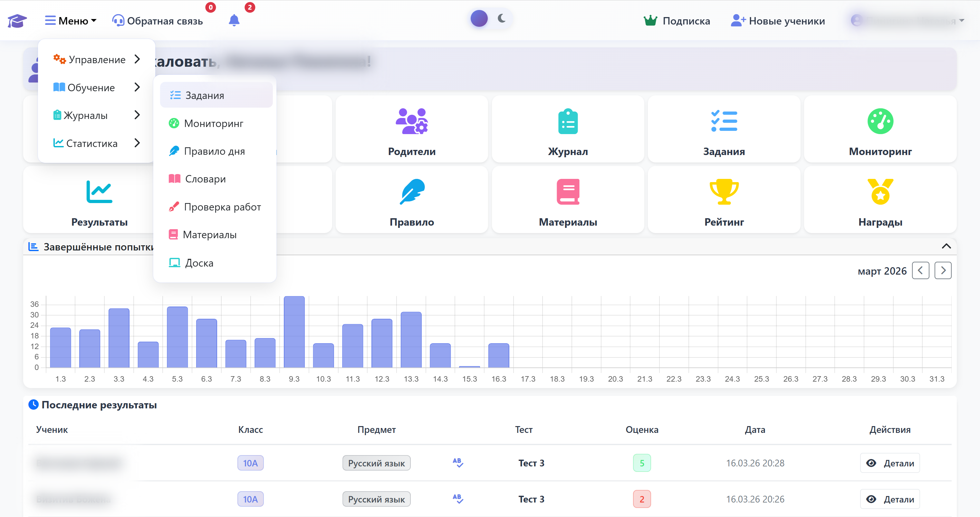Collapse the Завершённые попытки panel
Image resolution: width=980 pixels, height=517 pixels.
click(946, 246)
